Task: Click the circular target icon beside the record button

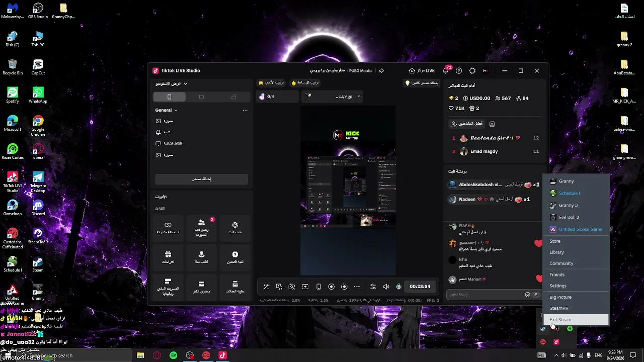Action: [344, 287]
